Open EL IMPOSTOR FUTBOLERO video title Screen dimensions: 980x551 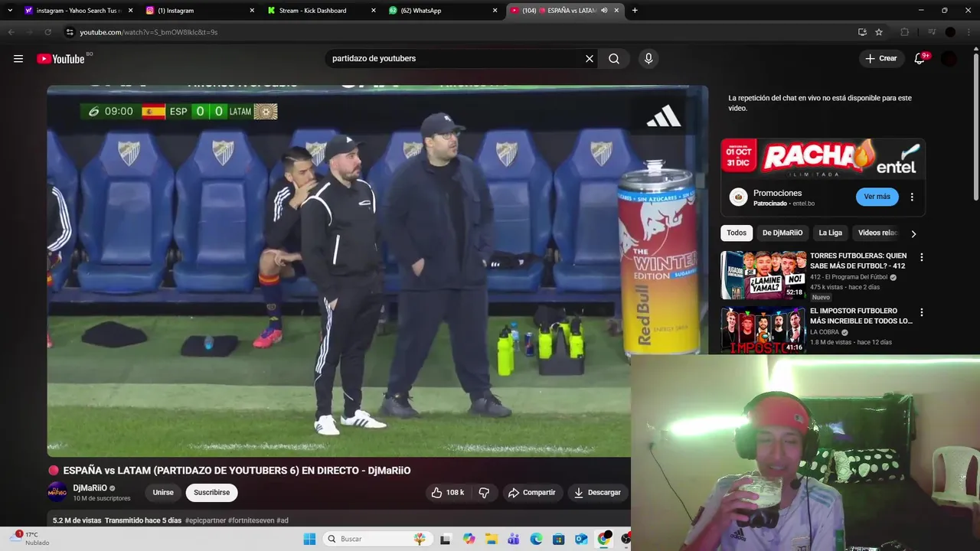tap(861, 316)
